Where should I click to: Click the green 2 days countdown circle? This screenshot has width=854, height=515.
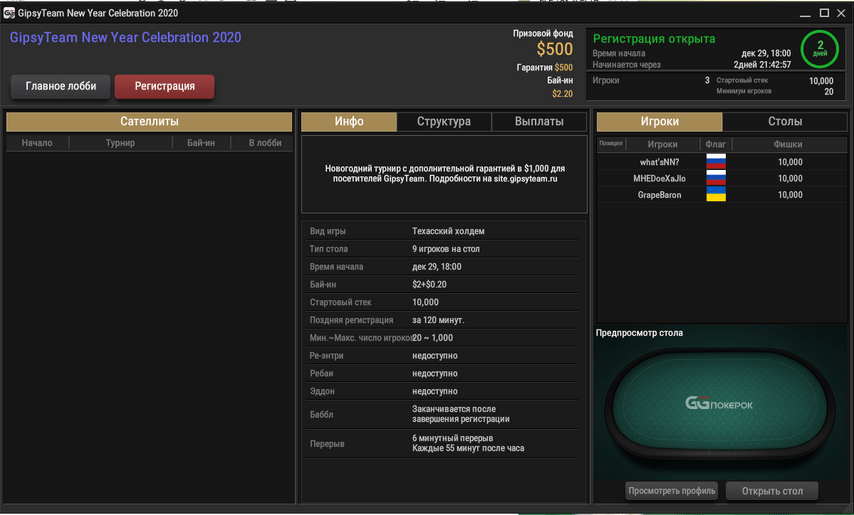(820, 48)
